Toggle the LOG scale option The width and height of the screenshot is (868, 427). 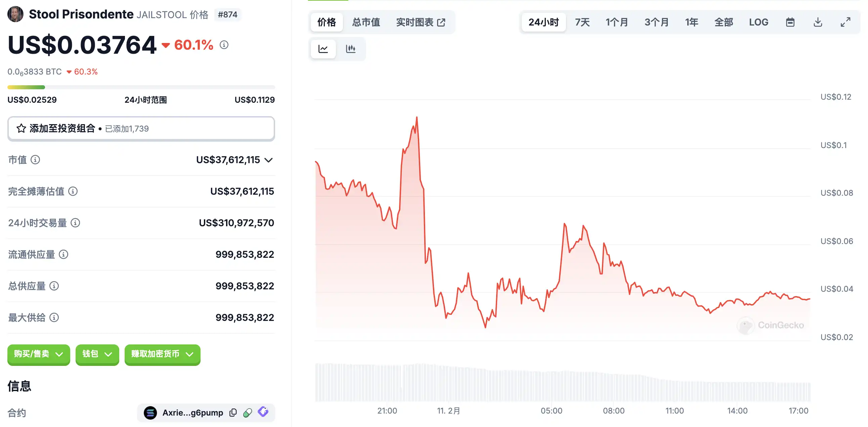point(758,22)
